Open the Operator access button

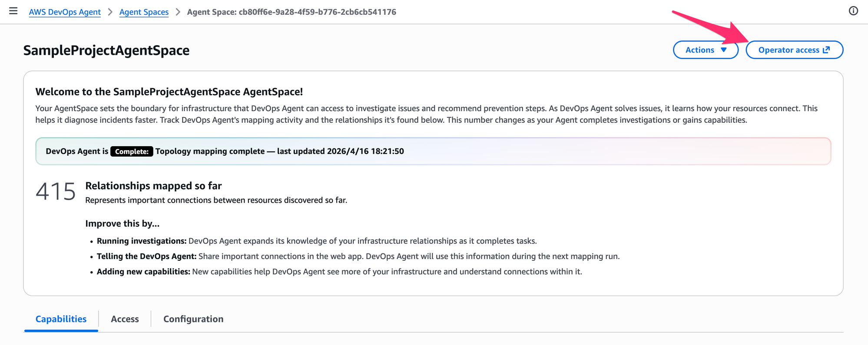coord(788,50)
